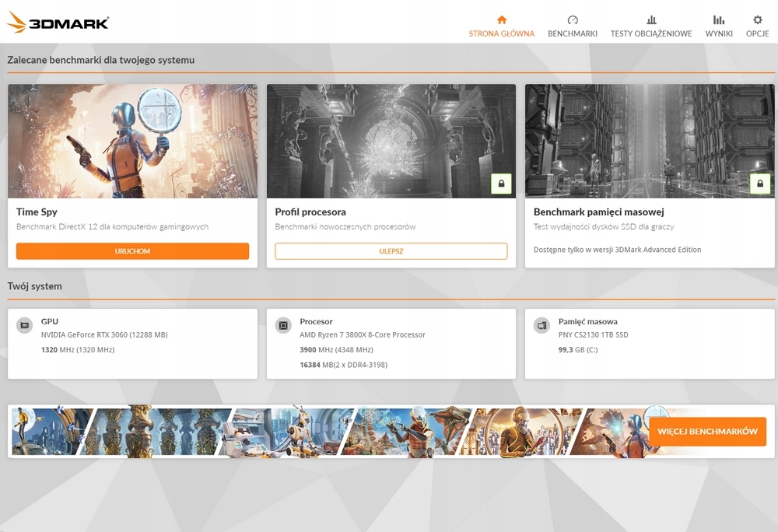Screen dimensions: 778x532
Task: Click the Więcej Benchmarków button
Action: 707,432
